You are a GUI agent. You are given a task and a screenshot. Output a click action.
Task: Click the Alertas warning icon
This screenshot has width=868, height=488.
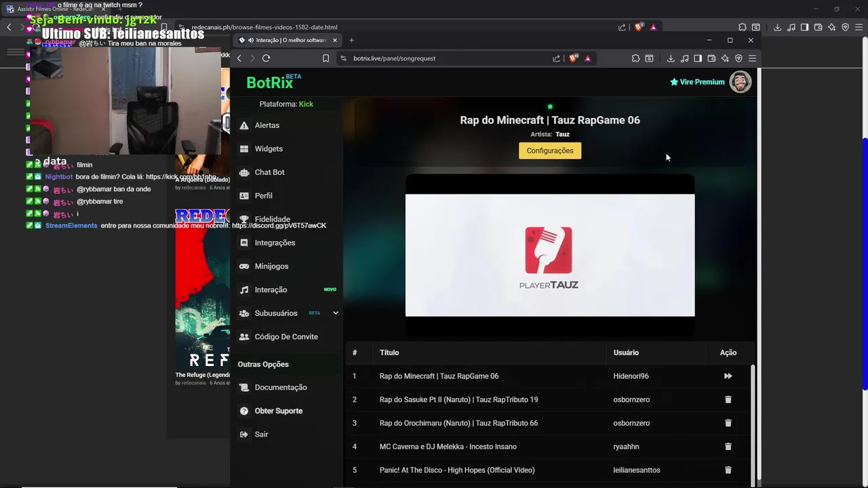244,125
